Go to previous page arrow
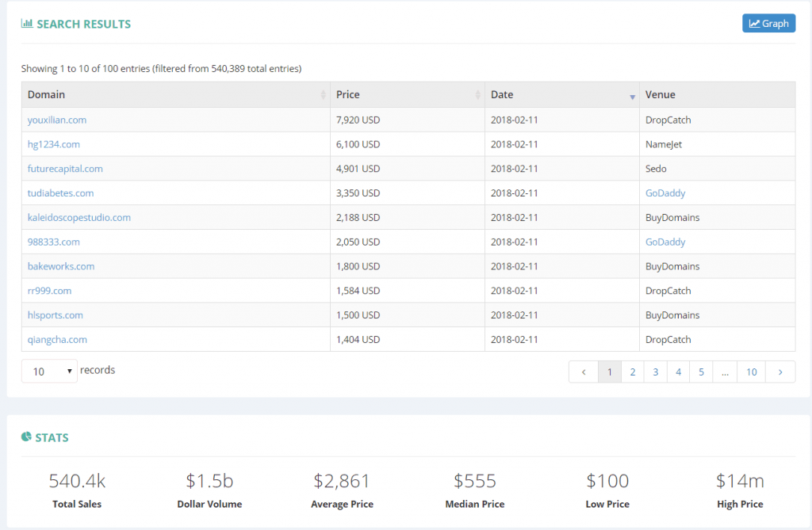812x530 pixels. coord(584,372)
